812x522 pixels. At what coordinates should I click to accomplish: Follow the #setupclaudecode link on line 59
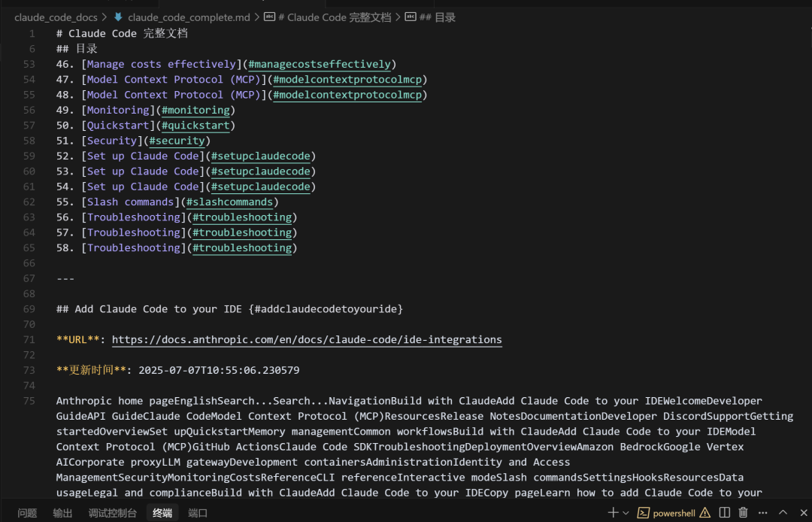[260, 156]
